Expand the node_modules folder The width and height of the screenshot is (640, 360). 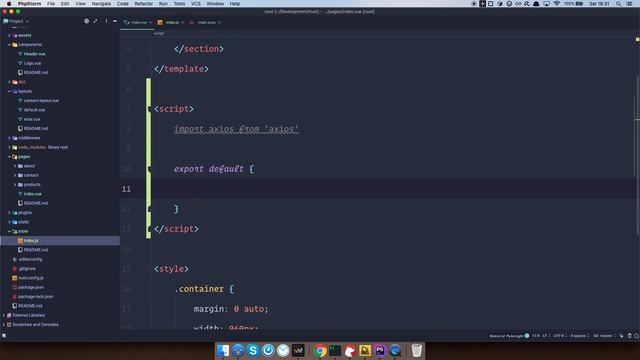(x=9, y=147)
